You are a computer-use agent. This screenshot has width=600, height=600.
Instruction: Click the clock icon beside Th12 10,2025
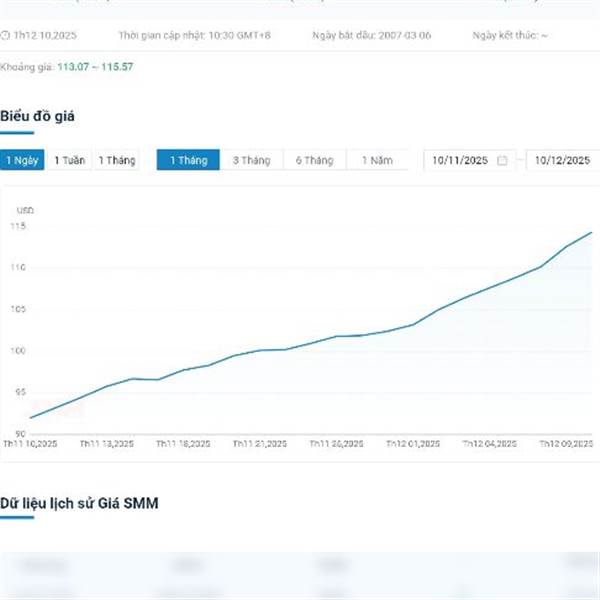(x=5, y=35)
